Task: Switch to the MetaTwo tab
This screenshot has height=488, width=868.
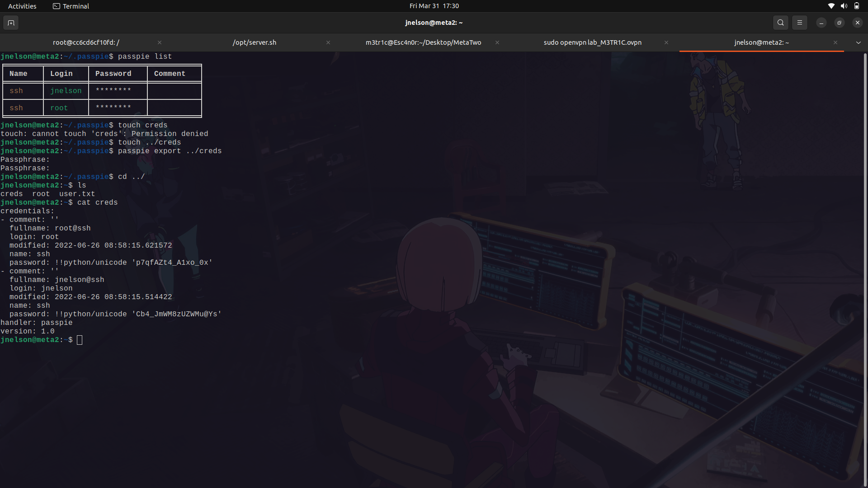Action: tap(423, 42)
